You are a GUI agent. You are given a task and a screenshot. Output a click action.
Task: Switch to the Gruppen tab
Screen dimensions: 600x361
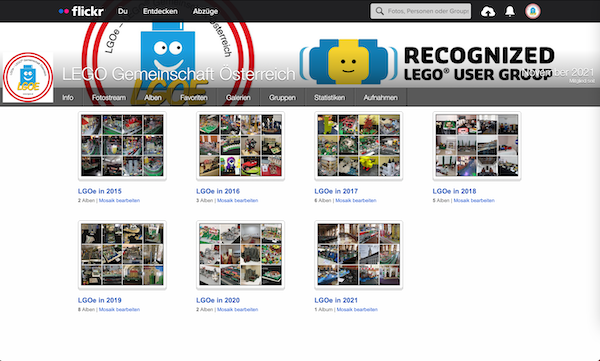click(x=282, y=98)
